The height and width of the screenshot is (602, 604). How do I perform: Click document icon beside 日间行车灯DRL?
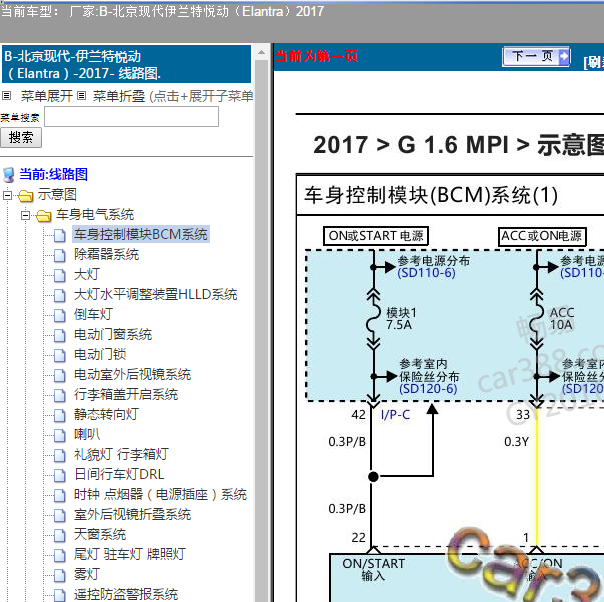tap(59, 476)
